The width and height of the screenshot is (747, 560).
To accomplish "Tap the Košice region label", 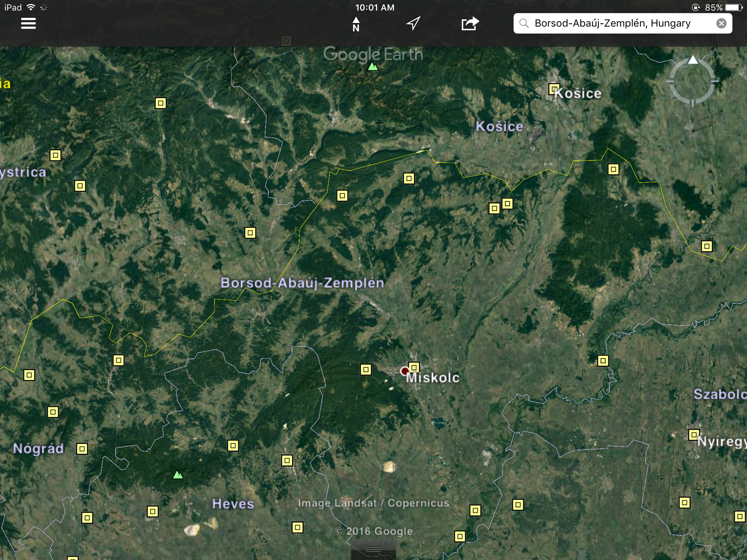I will [x=499, y=127].
